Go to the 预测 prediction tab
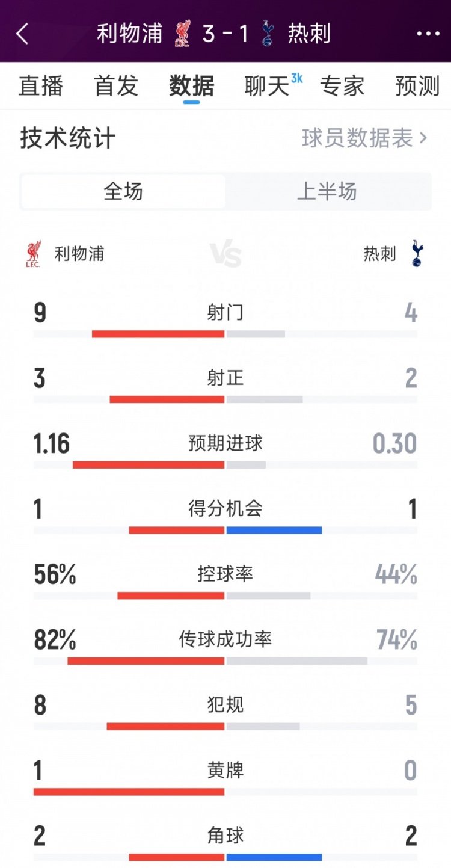This screenshot has height=868, width=451. (417, 86)
